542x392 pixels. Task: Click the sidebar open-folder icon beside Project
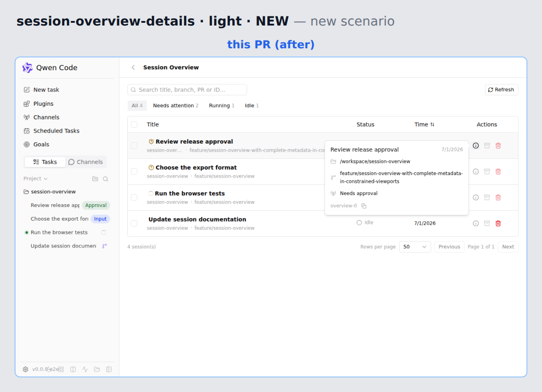[95, 179]
